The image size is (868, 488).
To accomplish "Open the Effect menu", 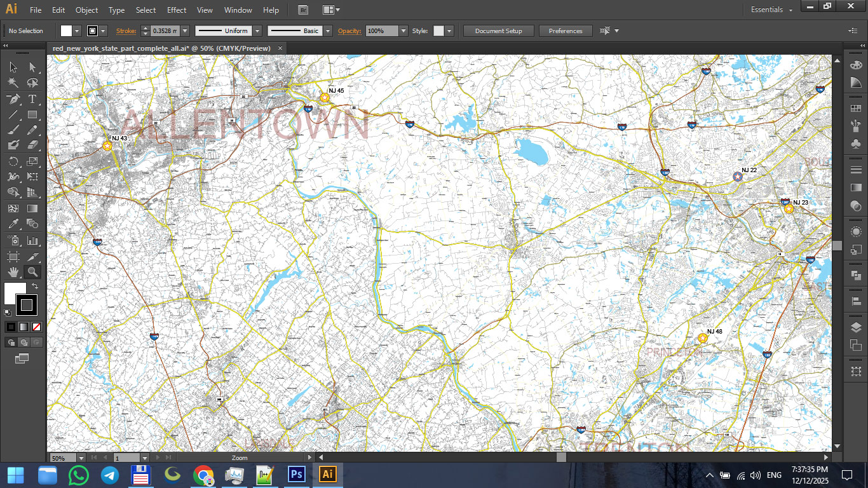I will point(177,10).
